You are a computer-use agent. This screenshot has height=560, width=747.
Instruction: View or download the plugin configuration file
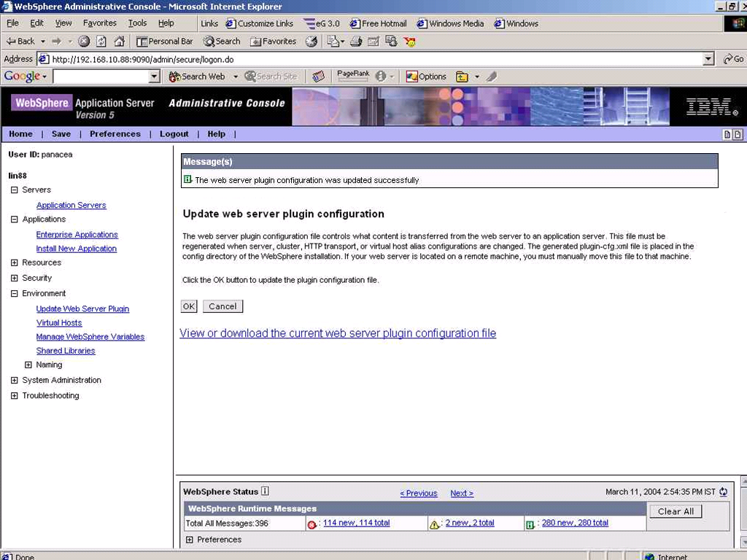click(338, 332)
